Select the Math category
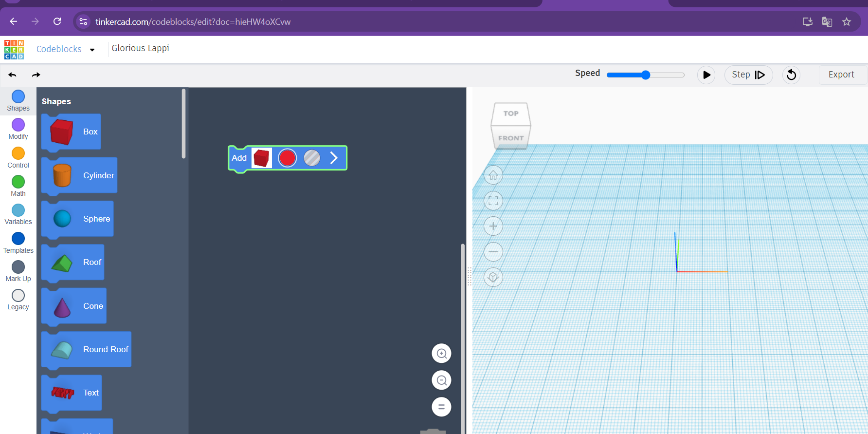This screenshot has width=868, height=434. point(18,186)
